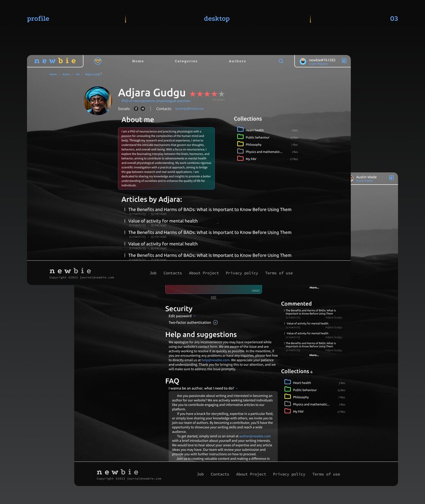The image size is (425, 504).
Task: Click Adjara Gudgu's profile photo
Action: [x=98, y=101]
